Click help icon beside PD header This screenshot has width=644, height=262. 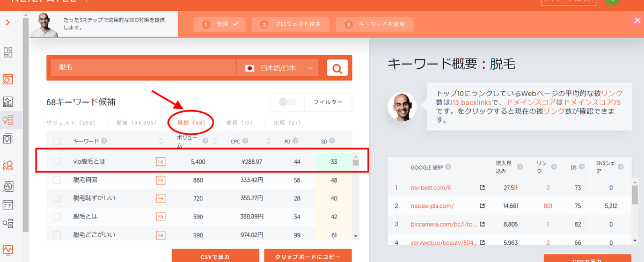pos(296,141)
